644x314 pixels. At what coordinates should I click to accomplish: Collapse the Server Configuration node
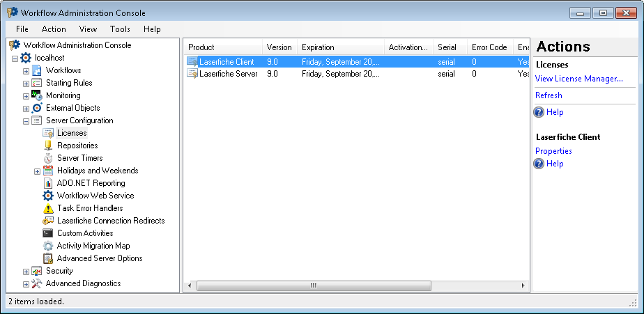point(26,121)
